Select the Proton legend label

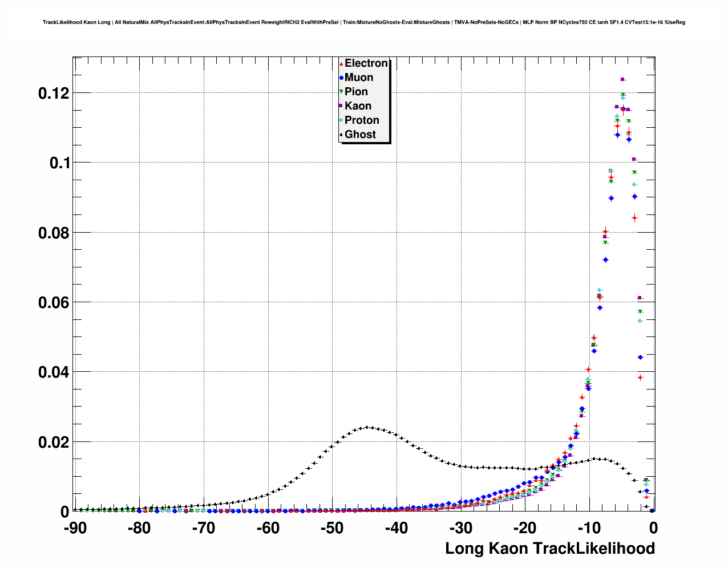[x=362, y=120]
